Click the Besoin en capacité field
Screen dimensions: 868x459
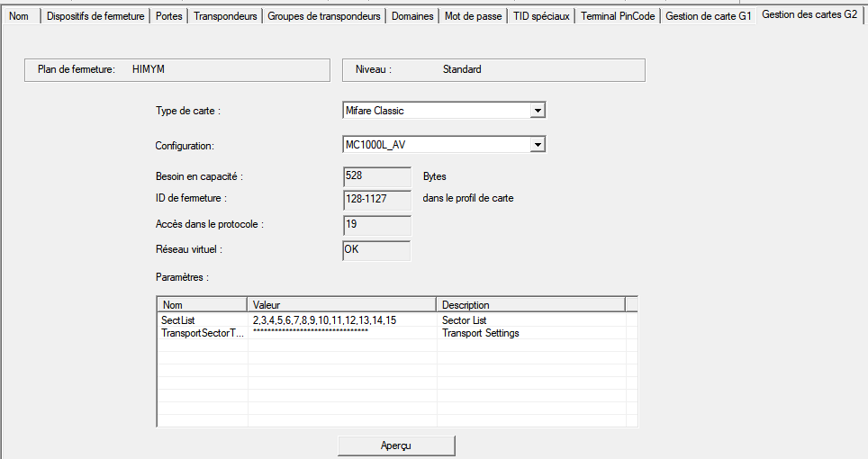376,176
